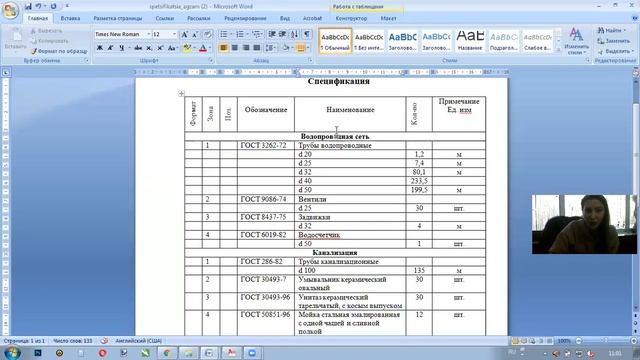Switch to the Конструктор table tab
Screen dimensions: 640x360
pos(351,18)
